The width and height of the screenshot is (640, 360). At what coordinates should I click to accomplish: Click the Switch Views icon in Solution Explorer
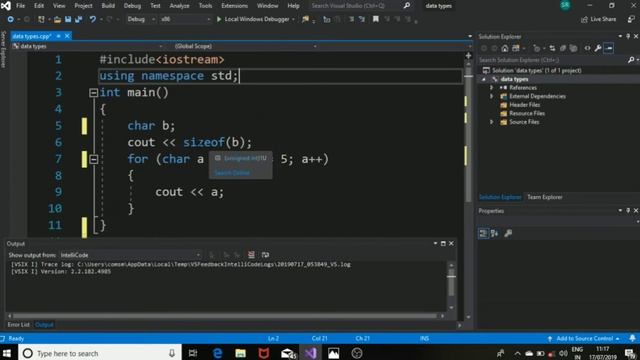coord(516,48)
